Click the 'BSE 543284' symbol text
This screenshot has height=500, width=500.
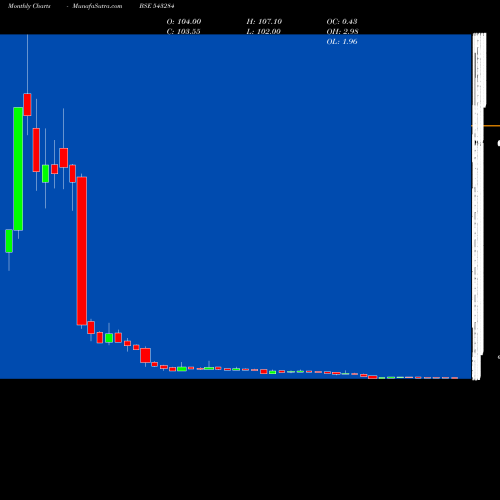(157, 6)
